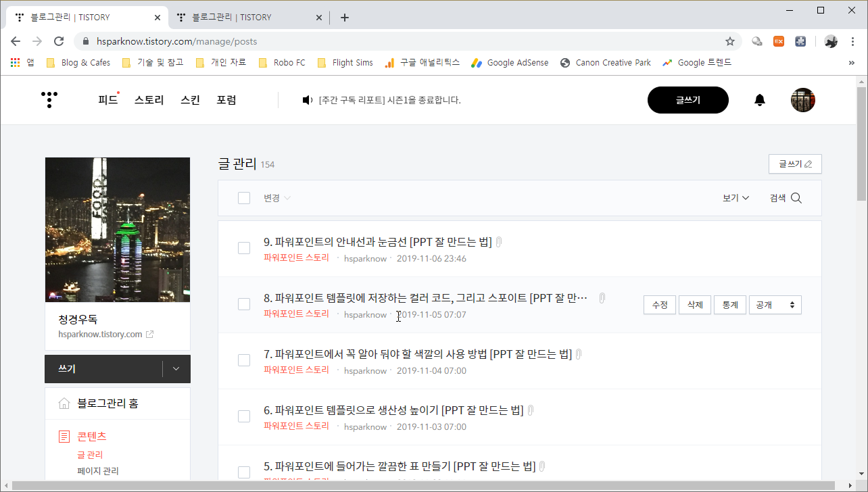Open 피드 menu
This screenshot has height=492, width=868.
(107, 100)
